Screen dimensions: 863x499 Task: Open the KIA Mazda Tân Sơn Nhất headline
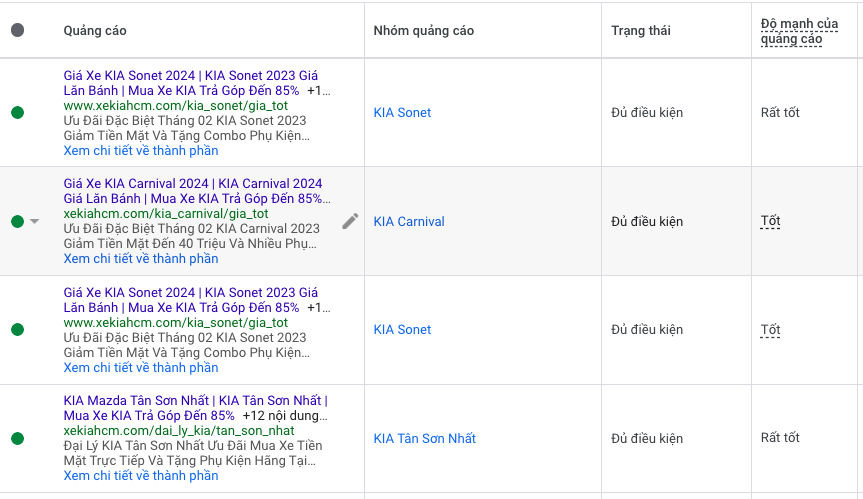[x=195, y=401]
